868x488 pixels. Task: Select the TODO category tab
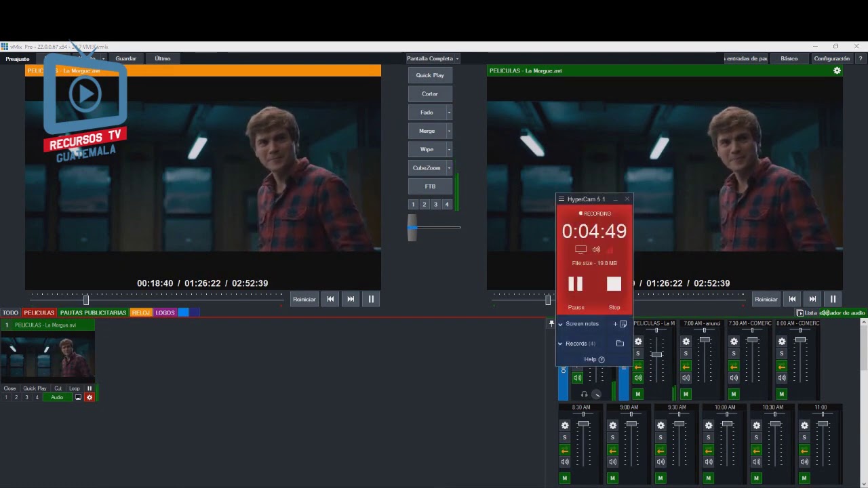[10, 312]
